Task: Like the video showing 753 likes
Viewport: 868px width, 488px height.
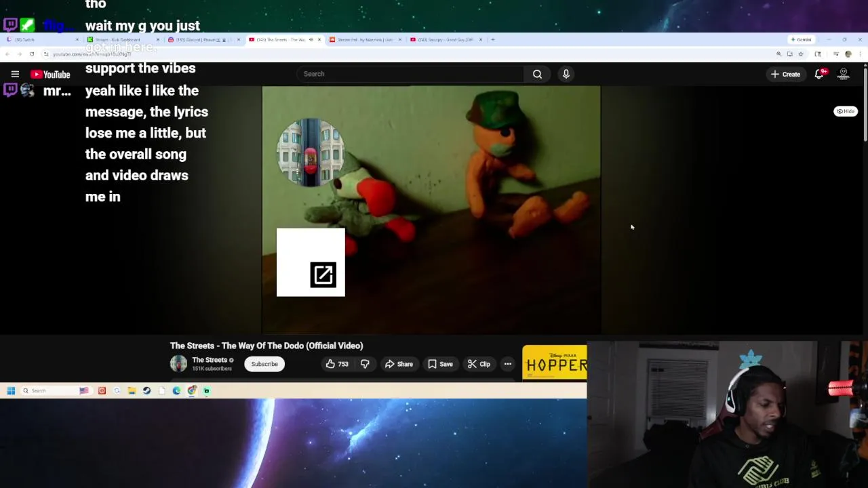Action: tap(337, 364)
